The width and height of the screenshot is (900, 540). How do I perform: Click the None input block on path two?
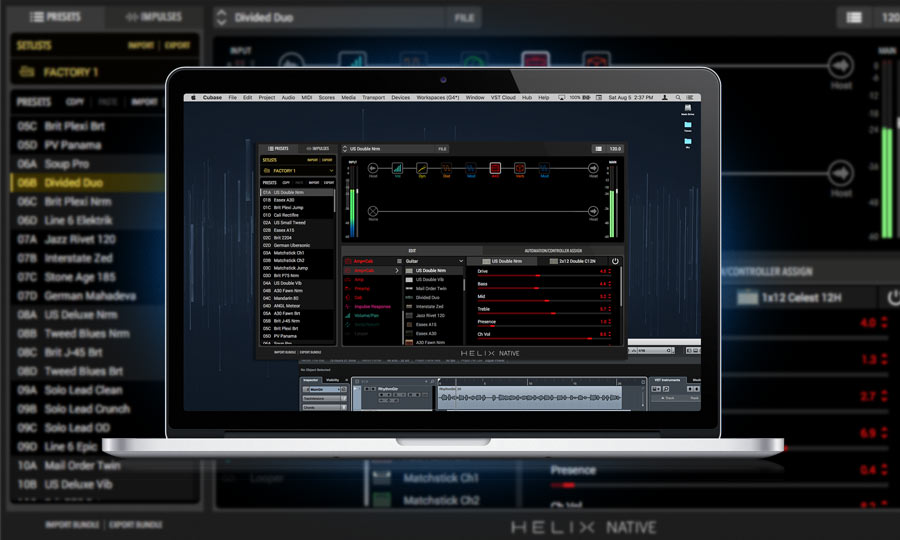(373, 211)
